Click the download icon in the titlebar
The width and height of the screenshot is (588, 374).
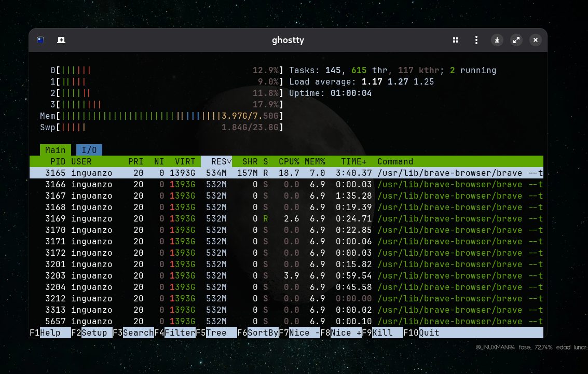(497, 40)
